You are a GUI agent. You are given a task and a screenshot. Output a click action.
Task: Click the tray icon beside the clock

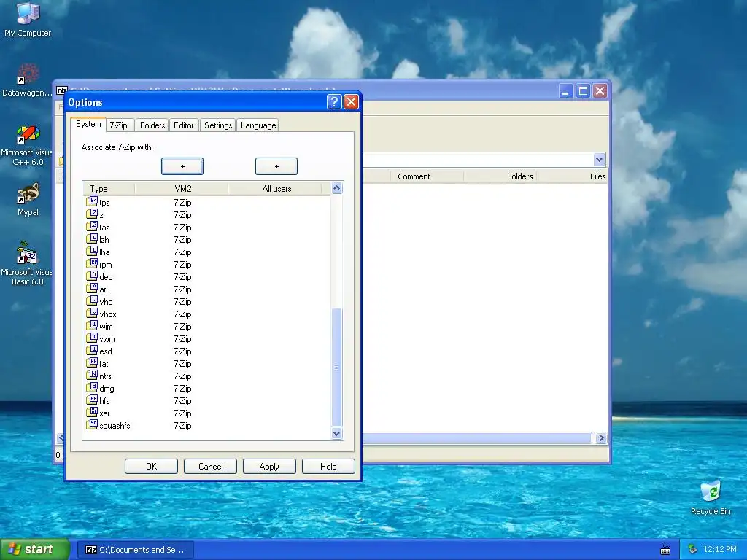(x=693, y=549)
